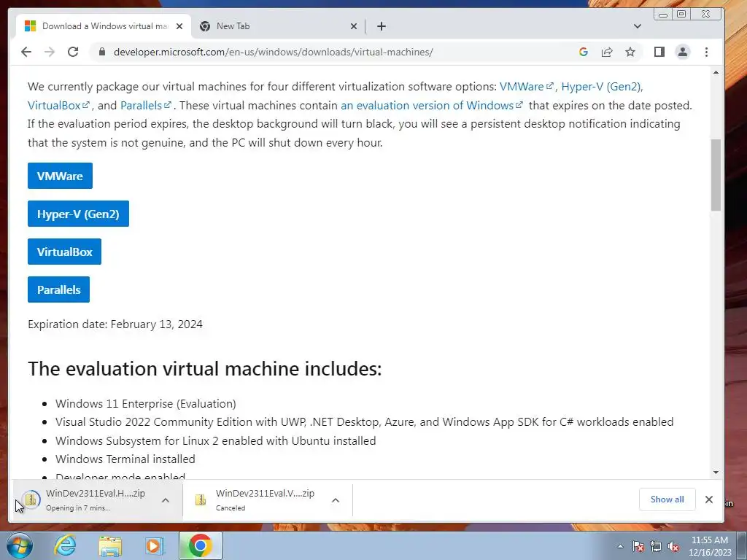The width and height of the screenshot is (747, 560).
Task: Click the page scrollbar up arrow
Action: 716,72
